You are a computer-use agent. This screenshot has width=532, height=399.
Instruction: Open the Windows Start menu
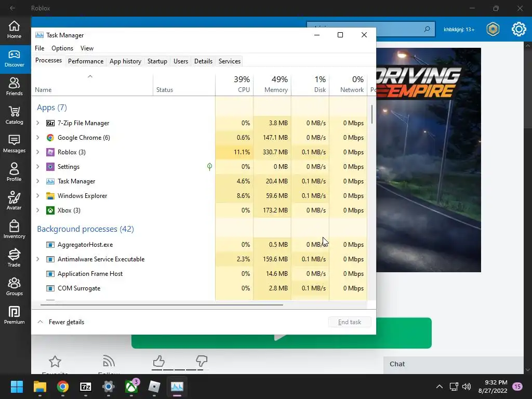pos(17,387)
